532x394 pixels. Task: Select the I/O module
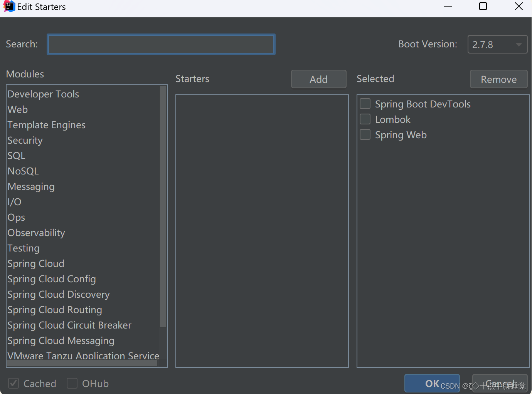(x=83, y=202)
